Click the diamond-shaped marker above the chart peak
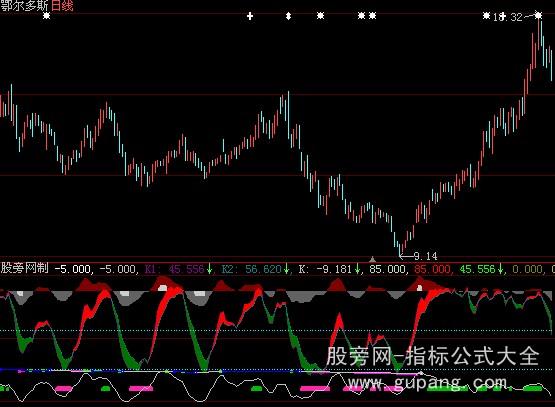The height and width of the screenshot is (407, 555). click(288, 16)
